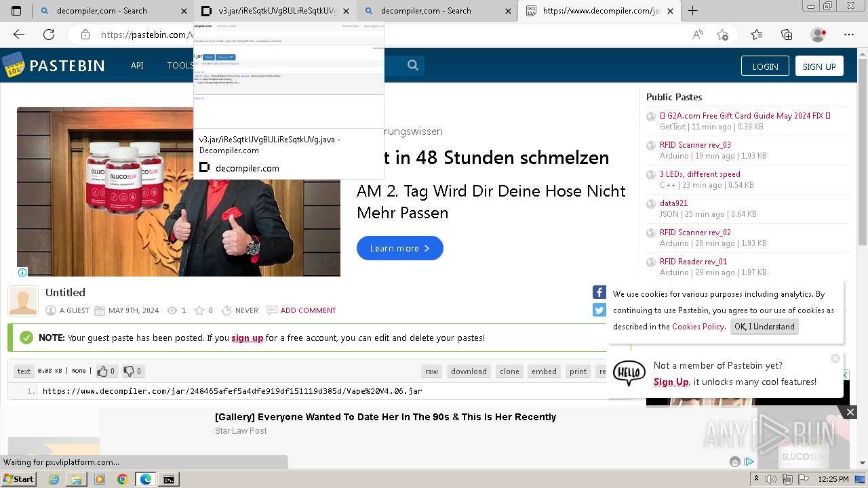This screenshot has height=488, width=868.
Task: Open G2A.com Free Gift Card Guide paste
Action: [745, 116]
